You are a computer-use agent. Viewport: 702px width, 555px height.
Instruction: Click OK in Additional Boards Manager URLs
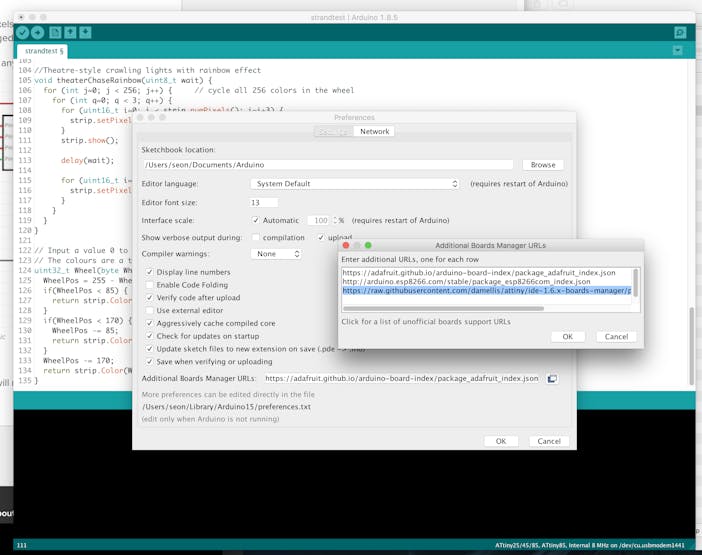[x=567, y=337]
